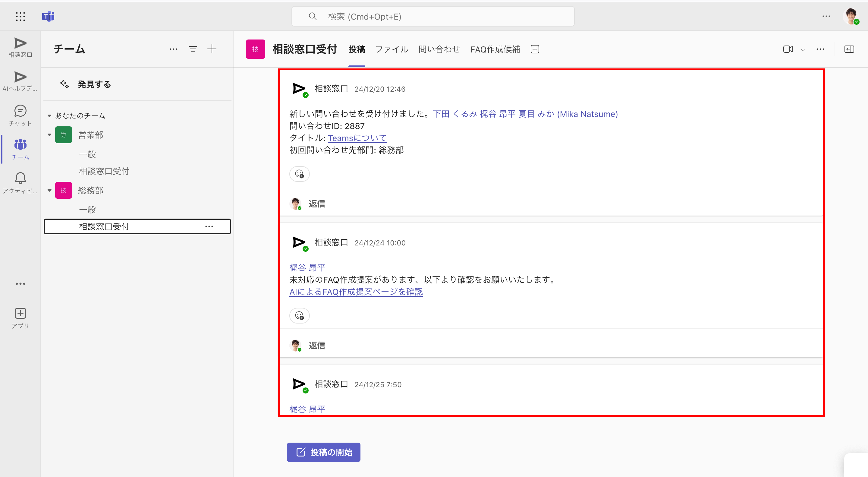
Task: Click the 発見する sparkle icon
Action: click(64, 84)
